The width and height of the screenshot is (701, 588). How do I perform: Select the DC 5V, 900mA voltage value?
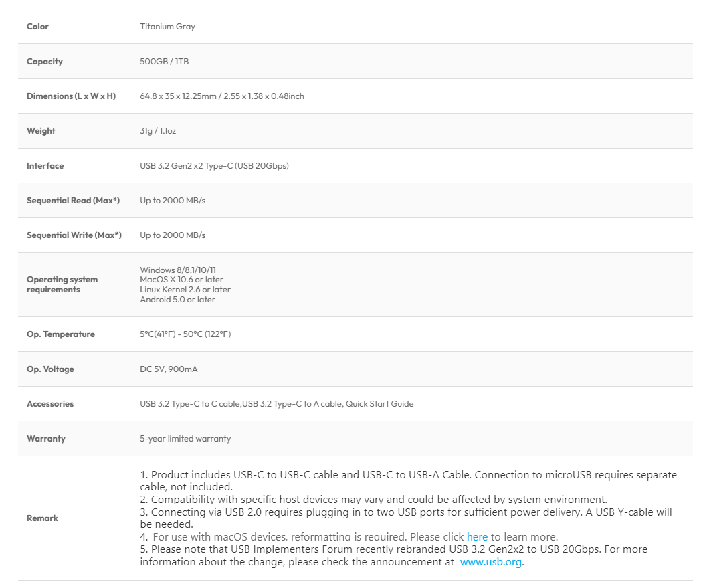169,369
